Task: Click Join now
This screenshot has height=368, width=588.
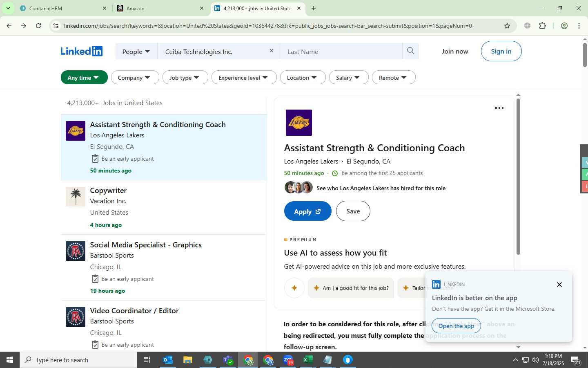Action: coord(455,51)
